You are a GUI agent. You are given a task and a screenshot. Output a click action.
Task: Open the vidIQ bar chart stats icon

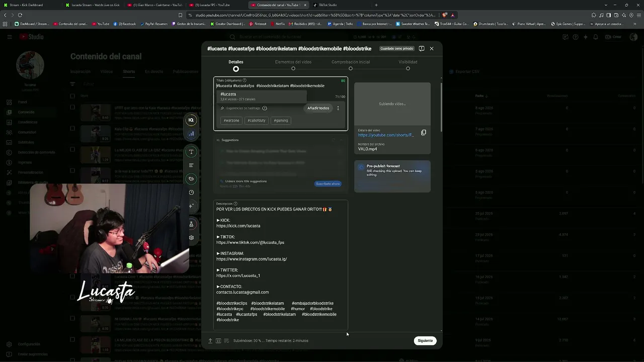191,134
